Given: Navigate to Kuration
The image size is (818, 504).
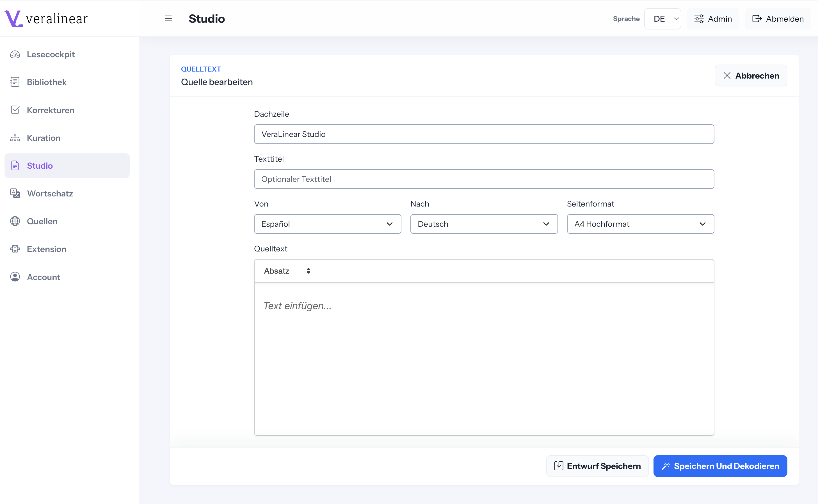Looking at the screenshot, I should (x=67, y=138).
